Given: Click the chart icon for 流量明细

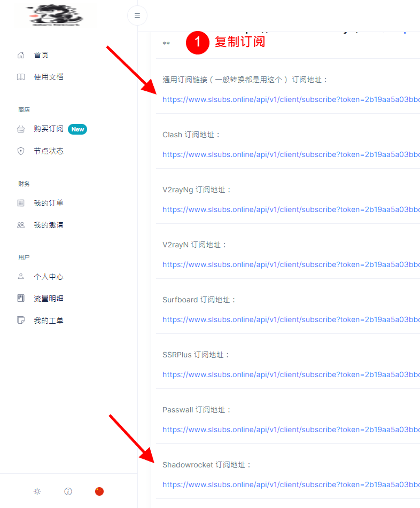Looking at the screenshot, I should [x=21, y=299].
